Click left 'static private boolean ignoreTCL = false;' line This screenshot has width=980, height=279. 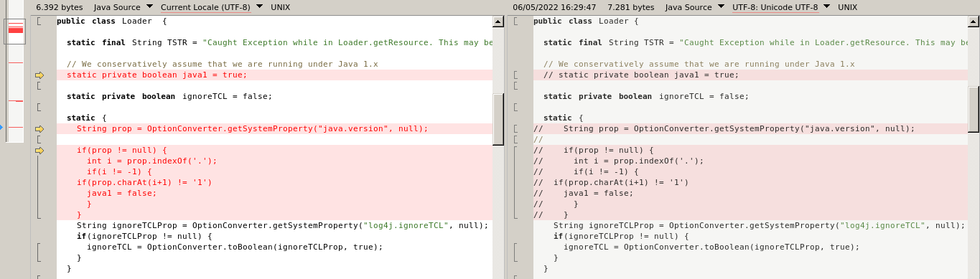169,97
